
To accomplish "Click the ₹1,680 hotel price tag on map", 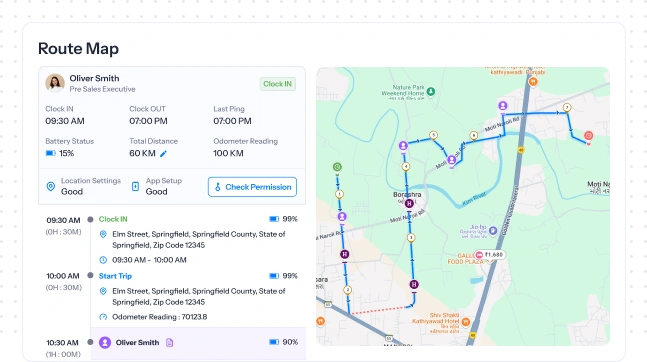I will (x=490, y=255).
